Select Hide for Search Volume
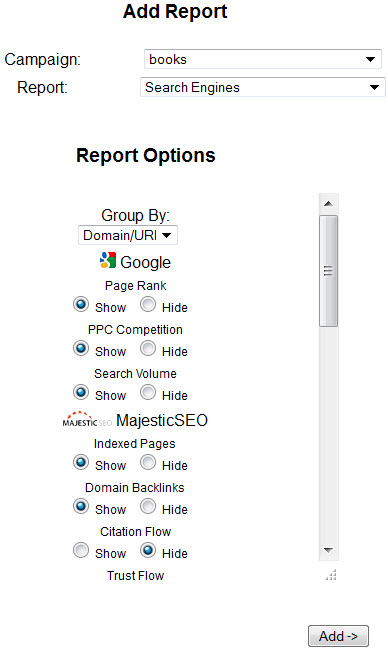388x657 pixels. [148, 393]
